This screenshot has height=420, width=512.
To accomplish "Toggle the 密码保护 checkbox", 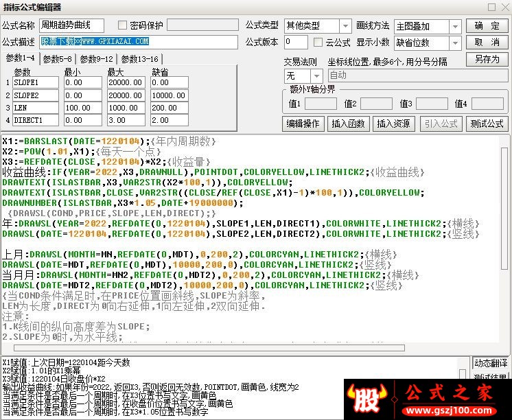I will [x=123, y=25].
